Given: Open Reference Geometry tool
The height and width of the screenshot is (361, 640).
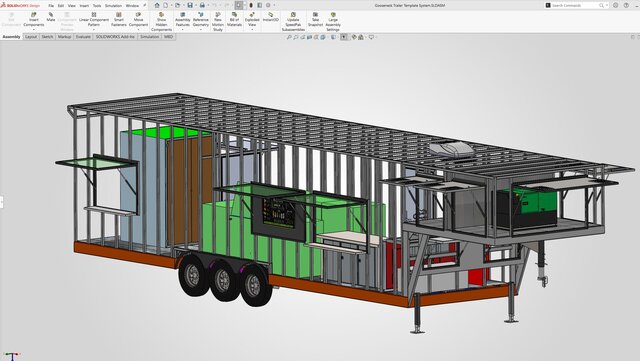Looking at the screenshot, I should [x=200, y=20].
